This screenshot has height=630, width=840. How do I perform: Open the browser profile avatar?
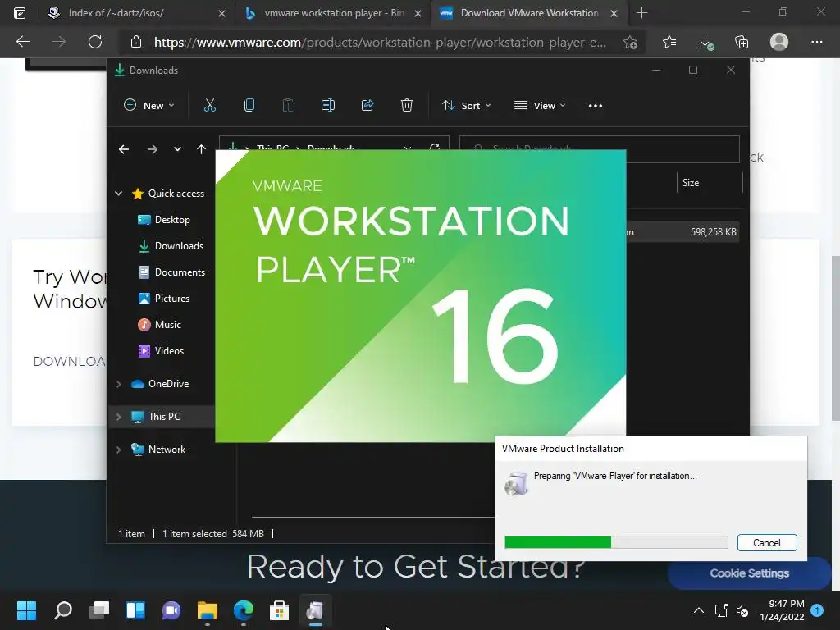pyautogui.click(x=779, y=42)
